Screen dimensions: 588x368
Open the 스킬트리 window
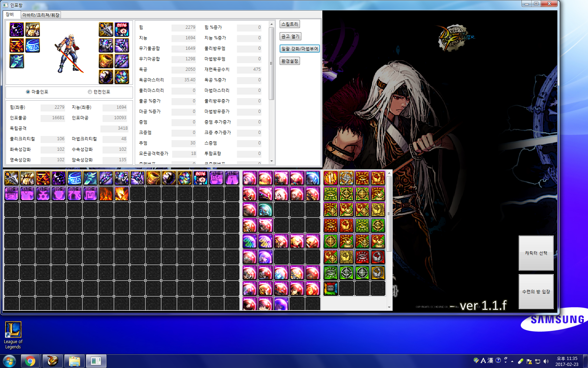290,24
